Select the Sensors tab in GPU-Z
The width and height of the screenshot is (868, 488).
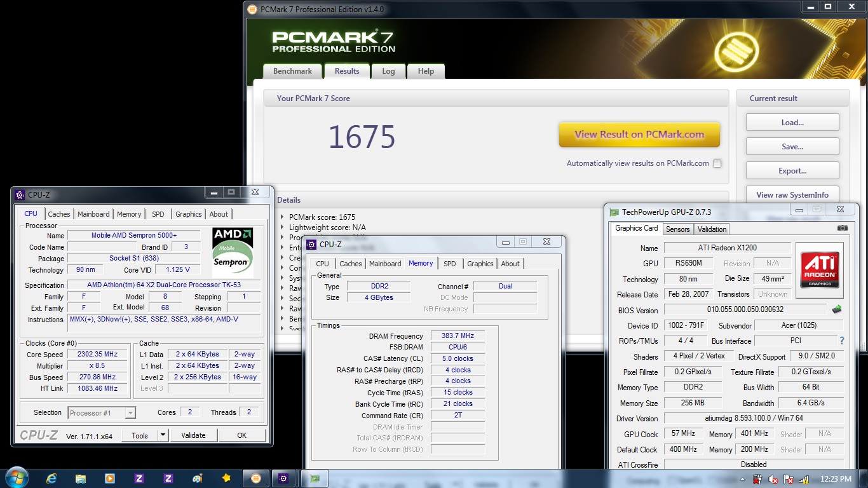[x=677, y=229]
